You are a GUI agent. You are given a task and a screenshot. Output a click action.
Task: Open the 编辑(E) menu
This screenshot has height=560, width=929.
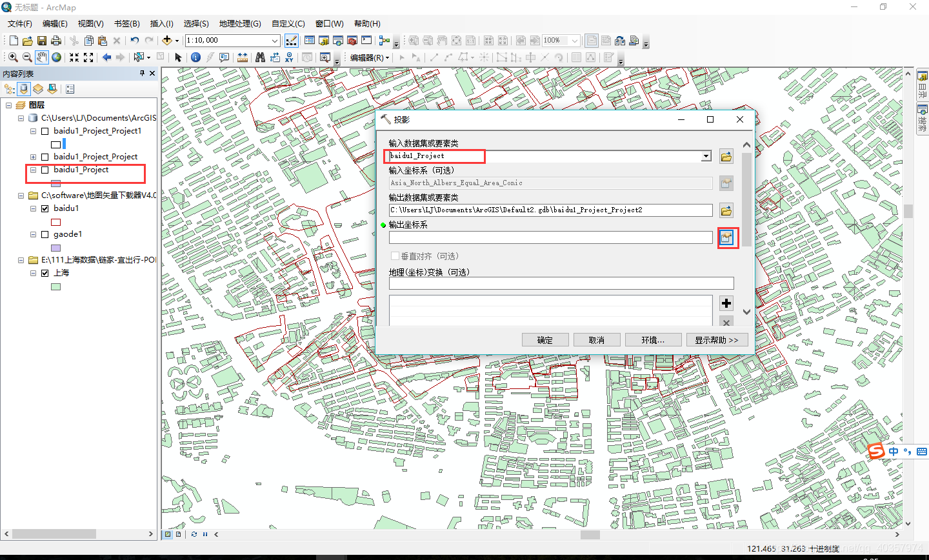point(55,24)
